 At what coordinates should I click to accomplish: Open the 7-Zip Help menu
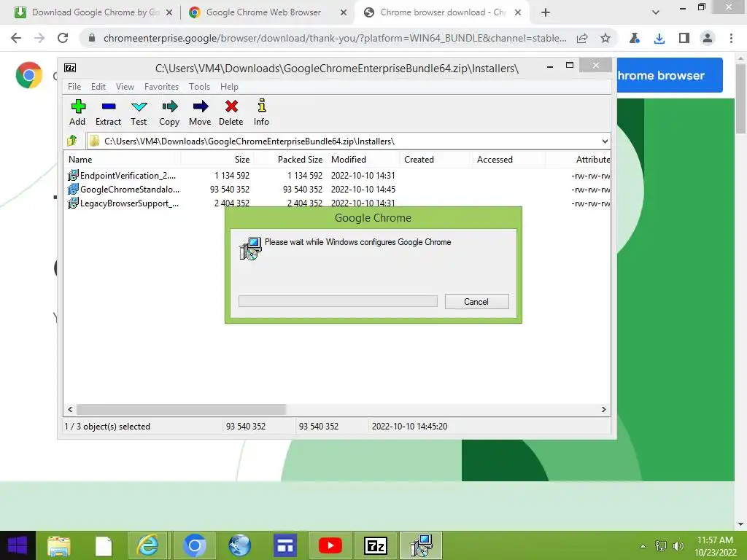click(x=229, y=87)
